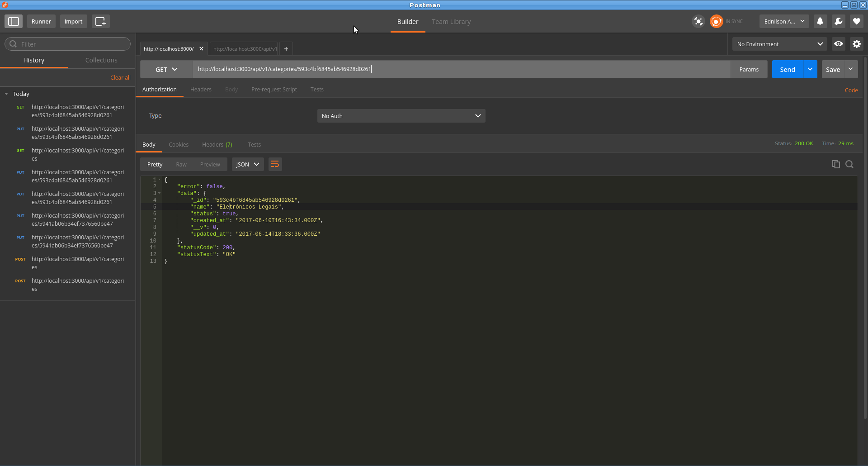Viewport: 868px width, 466px height.
Task: Show environment quick look with the eye icon
Action: [x=839, y=43]
